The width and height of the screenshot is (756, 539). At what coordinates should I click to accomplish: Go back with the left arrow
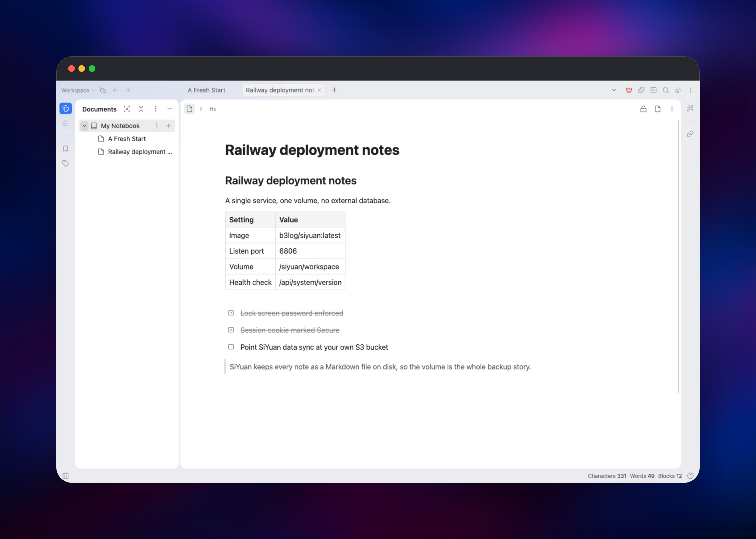(x=116, y=90)
